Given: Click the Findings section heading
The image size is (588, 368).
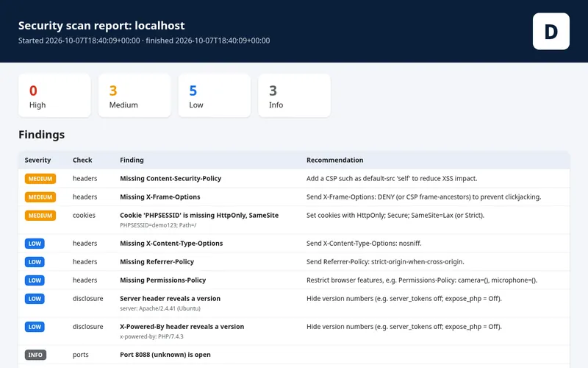Looking at the screenshot, I should coord(42,135).
